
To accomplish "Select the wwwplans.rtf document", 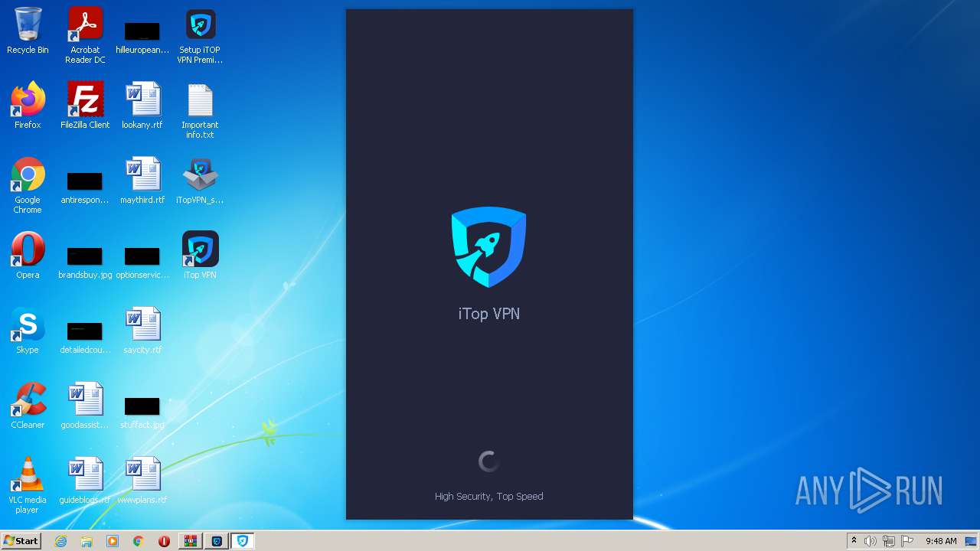I will coord(142,481).
